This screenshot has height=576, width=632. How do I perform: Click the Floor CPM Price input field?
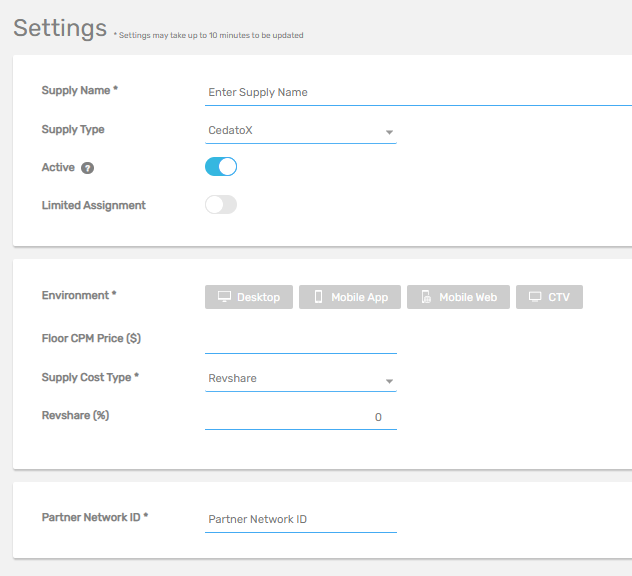(x=301, y=342)
